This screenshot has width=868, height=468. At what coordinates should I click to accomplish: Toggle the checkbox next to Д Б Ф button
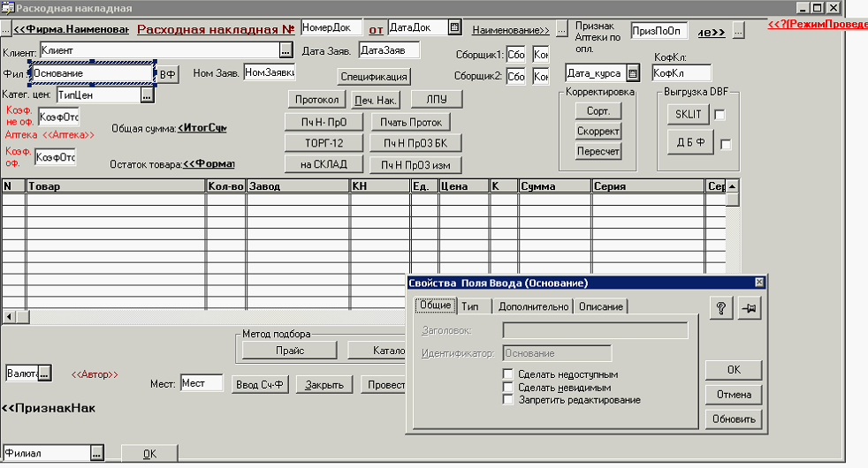[x=726, y=145]
